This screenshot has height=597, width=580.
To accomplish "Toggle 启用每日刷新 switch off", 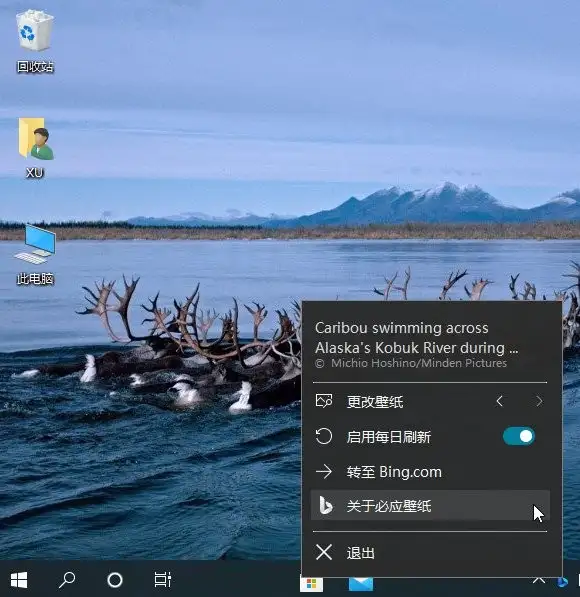I will (519, 436).
